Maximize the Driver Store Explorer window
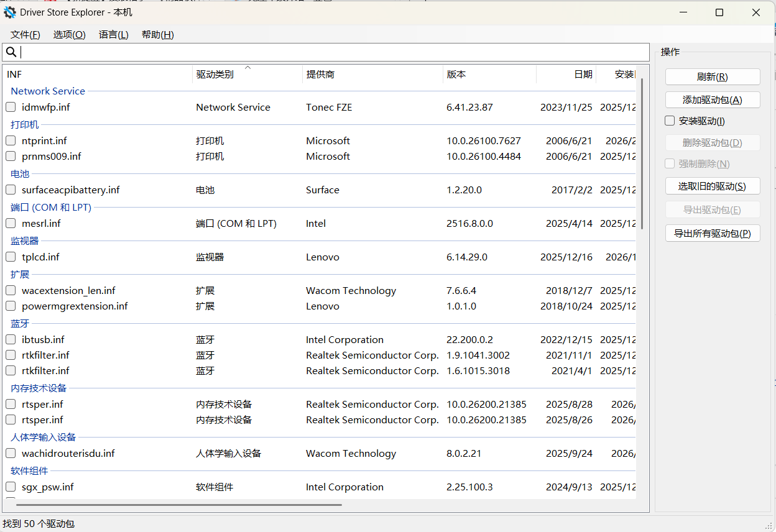Image resolution: width=776 pixels, height=532 pixels. point(719,12)
